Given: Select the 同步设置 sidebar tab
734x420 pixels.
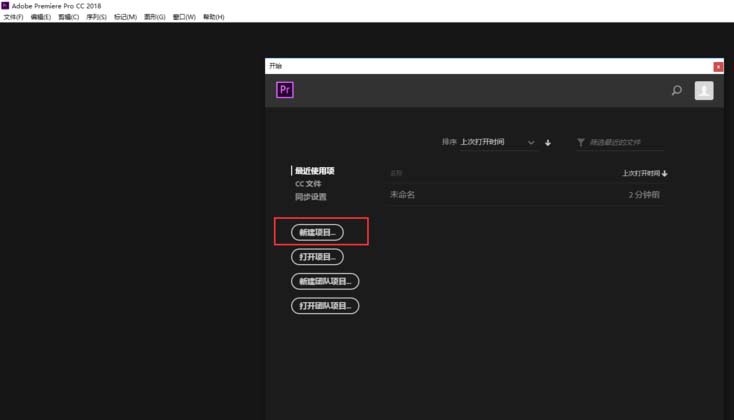Looking at the screenshot, I should 311,197.
